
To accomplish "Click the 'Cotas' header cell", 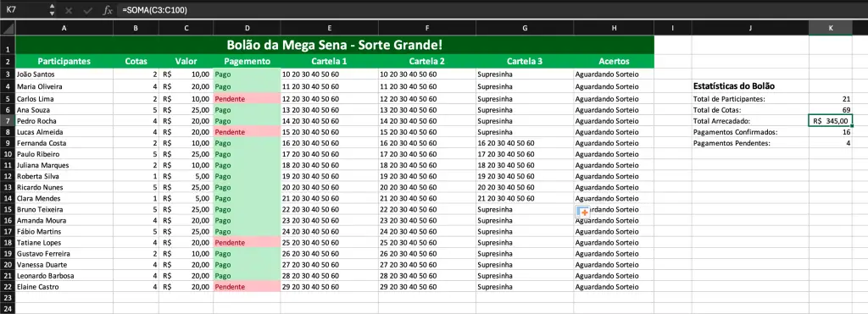I will tap(136, 62).
